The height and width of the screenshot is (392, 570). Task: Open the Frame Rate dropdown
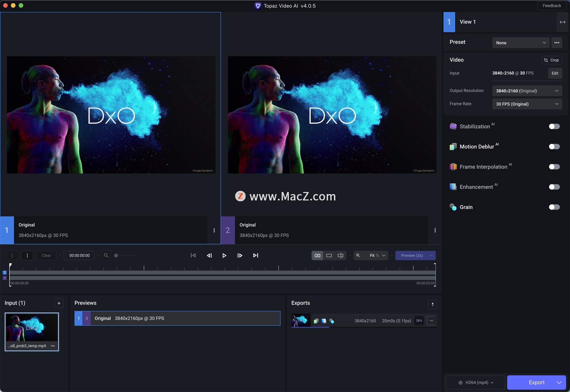tap(527, 104)
